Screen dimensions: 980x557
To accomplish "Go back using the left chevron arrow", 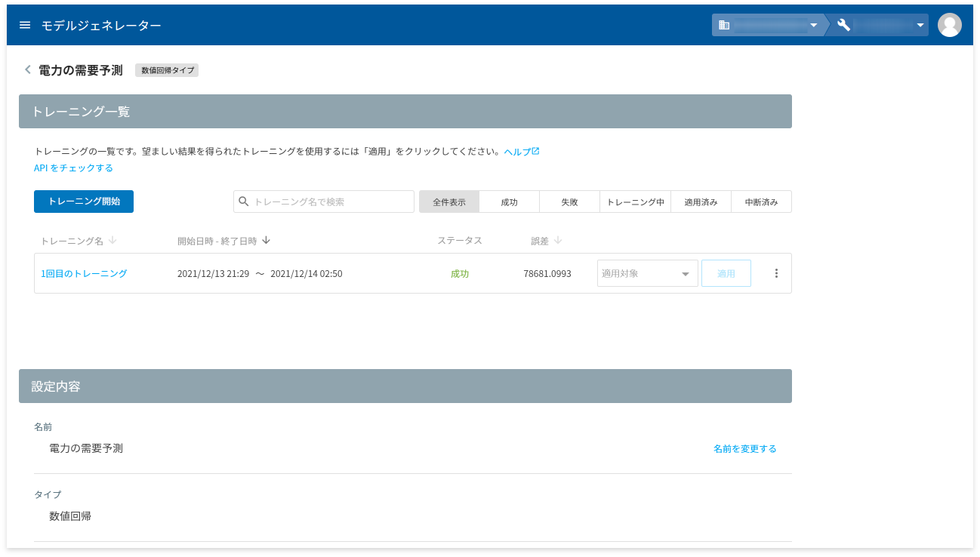I will [x=28, y=69].
